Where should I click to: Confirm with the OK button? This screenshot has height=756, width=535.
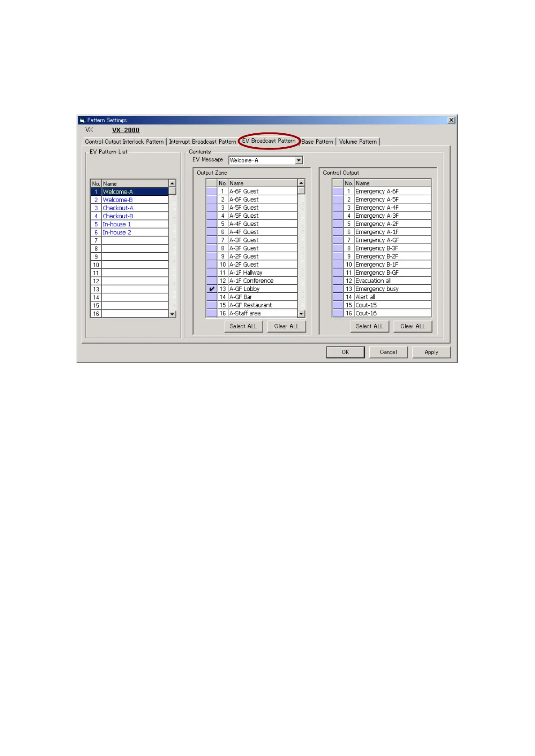[345, 352]
